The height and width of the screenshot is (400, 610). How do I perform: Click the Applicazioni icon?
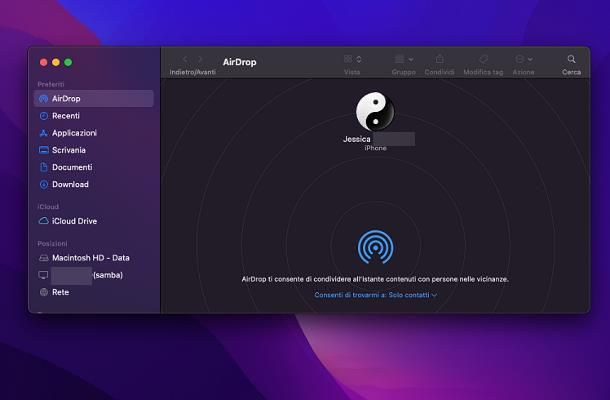coord(44,133)
